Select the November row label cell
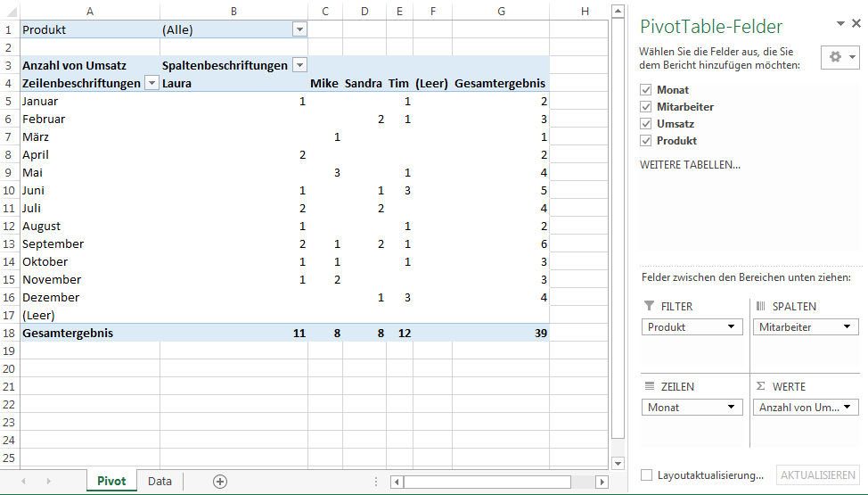The image size is (868, 495). 90,279
